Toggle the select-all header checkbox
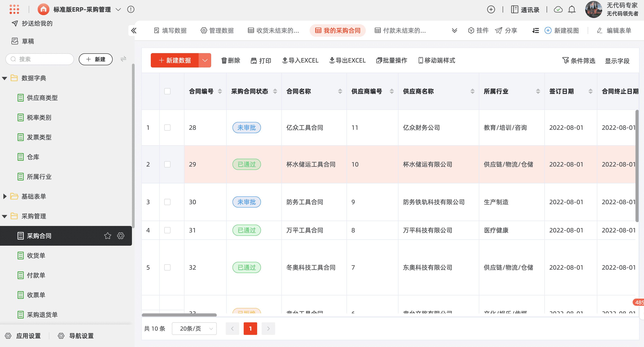The height and width of the screenshot is (347, 644). click(167, 91)
